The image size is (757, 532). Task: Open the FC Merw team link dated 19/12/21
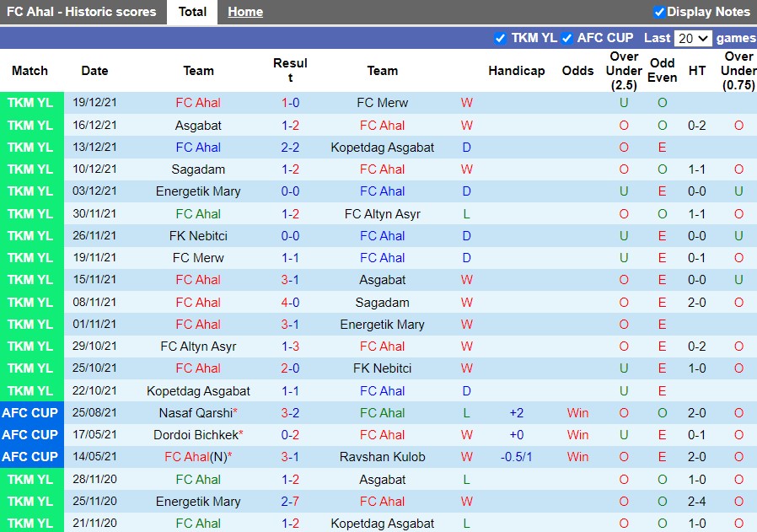tap(383, 103)
